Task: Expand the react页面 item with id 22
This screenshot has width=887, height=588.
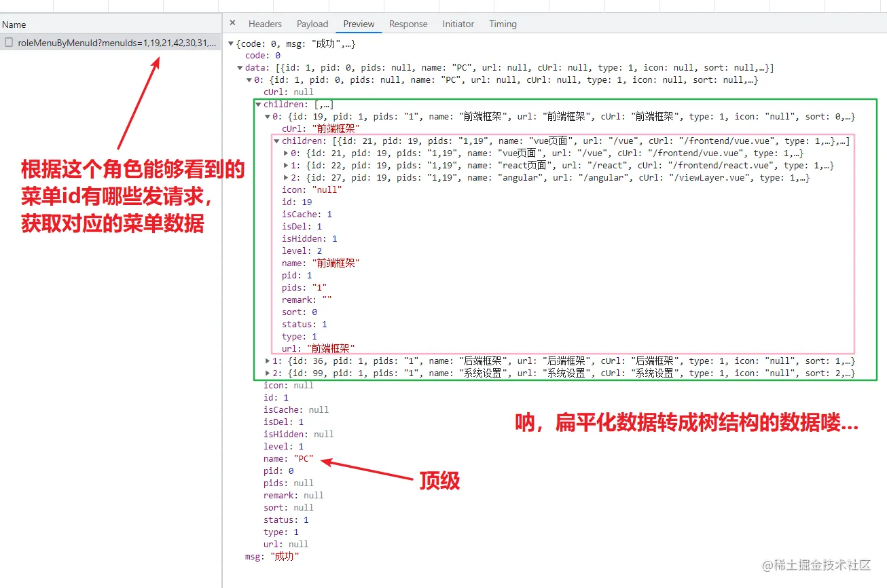Action: (285, 166)
